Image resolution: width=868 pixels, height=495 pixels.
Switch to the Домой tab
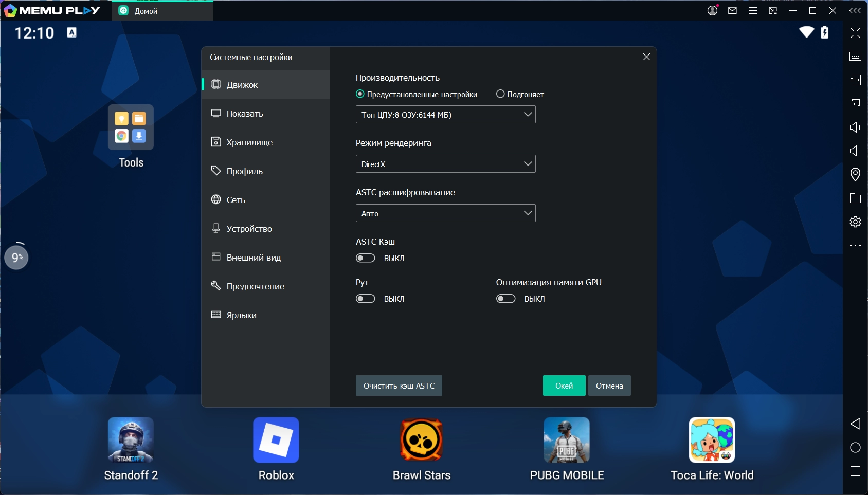(162, 11)
